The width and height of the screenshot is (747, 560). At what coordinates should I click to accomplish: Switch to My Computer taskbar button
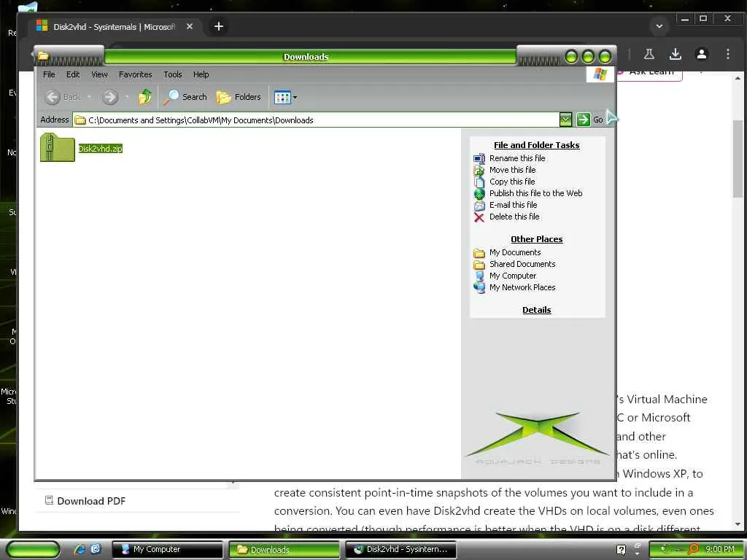(x=167, y=550)
